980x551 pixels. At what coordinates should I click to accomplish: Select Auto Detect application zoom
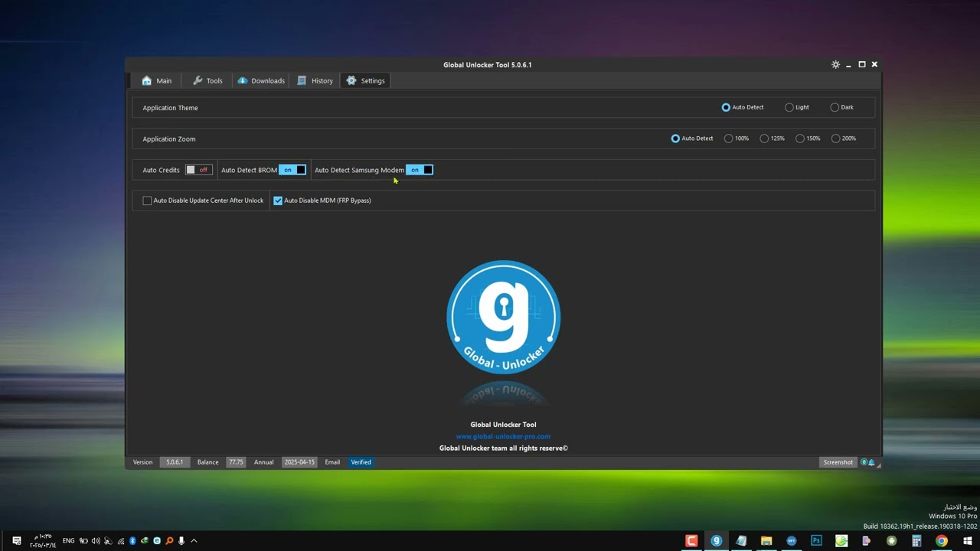point(692,139)
